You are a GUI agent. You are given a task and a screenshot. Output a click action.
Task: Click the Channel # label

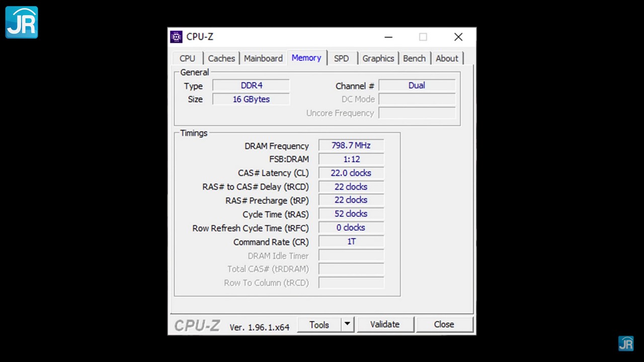[355, 86]
